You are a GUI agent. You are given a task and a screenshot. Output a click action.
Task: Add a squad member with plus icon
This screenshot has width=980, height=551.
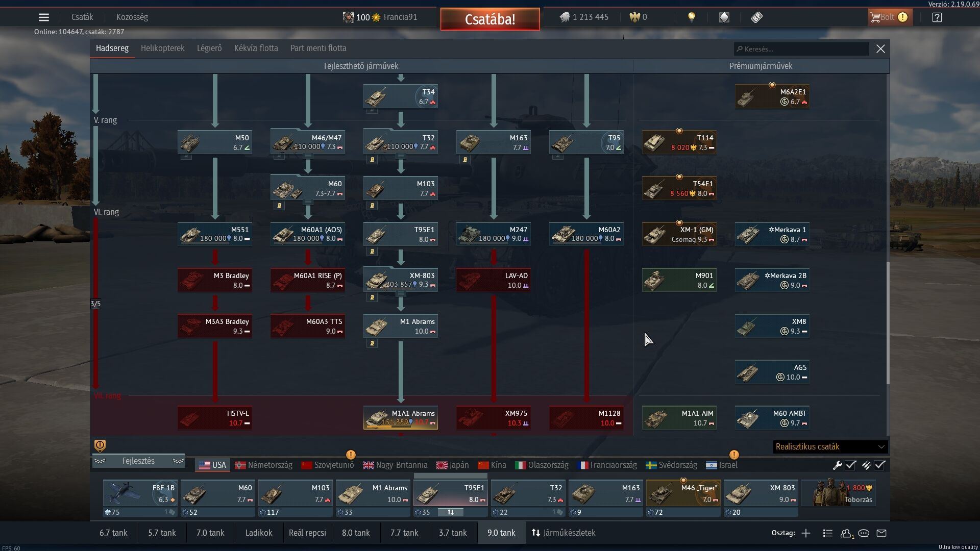point(806,533)
